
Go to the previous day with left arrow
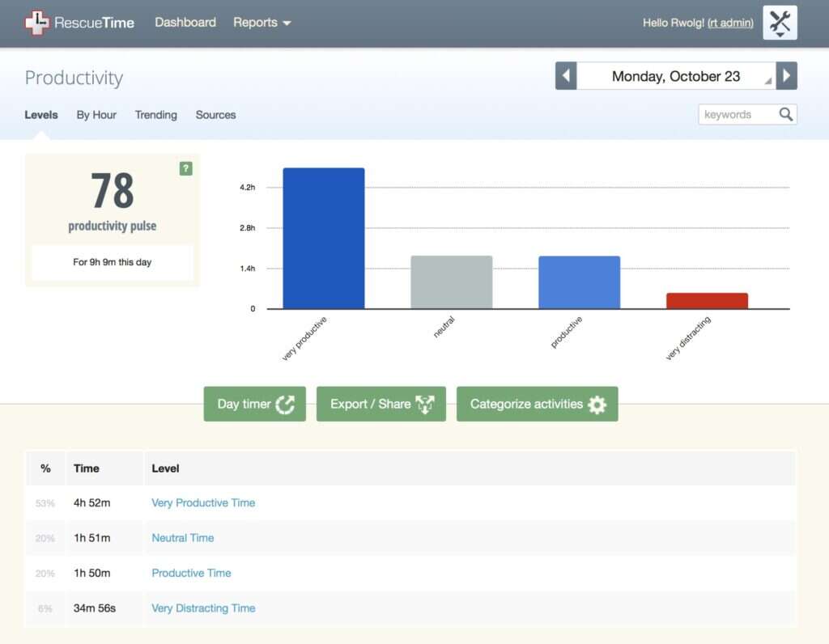coord(565,74)
